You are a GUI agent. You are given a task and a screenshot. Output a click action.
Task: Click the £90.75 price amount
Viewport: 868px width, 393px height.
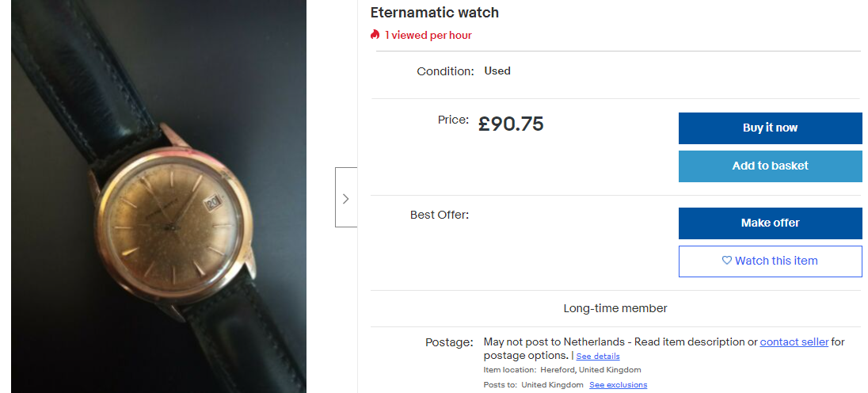click(511, 124)
